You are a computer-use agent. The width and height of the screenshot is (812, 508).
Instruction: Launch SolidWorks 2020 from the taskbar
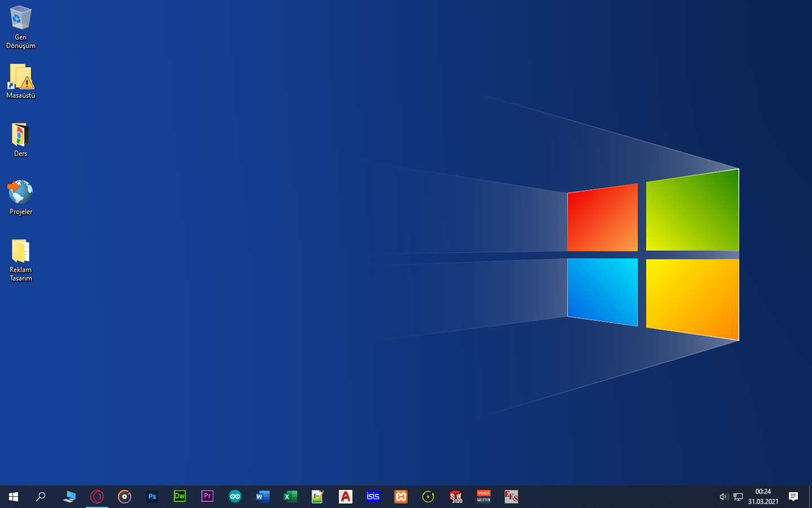pos(456,497)
